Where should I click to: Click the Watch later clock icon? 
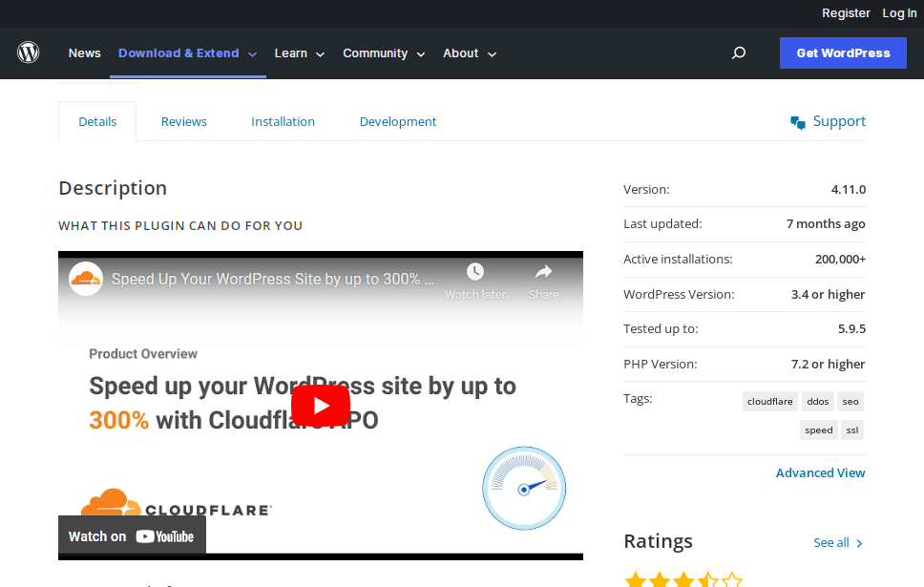coord(475,272)
